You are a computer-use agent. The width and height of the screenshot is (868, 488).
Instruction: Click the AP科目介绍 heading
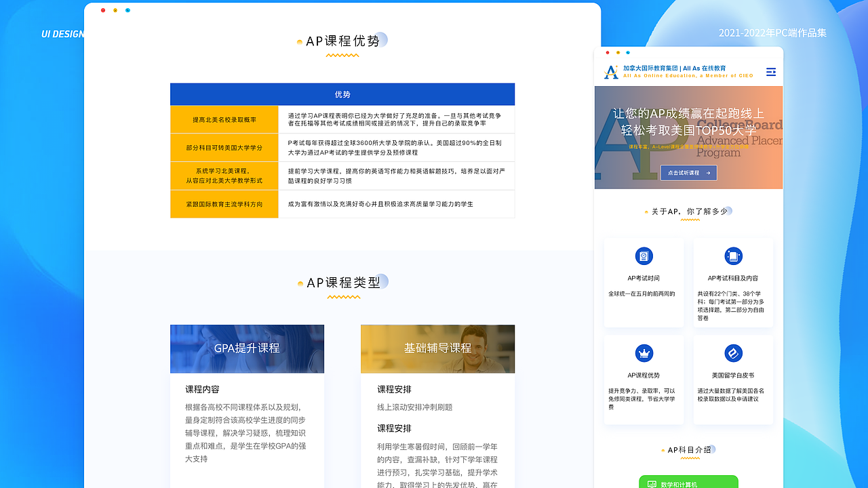click(x=689, y=450)
